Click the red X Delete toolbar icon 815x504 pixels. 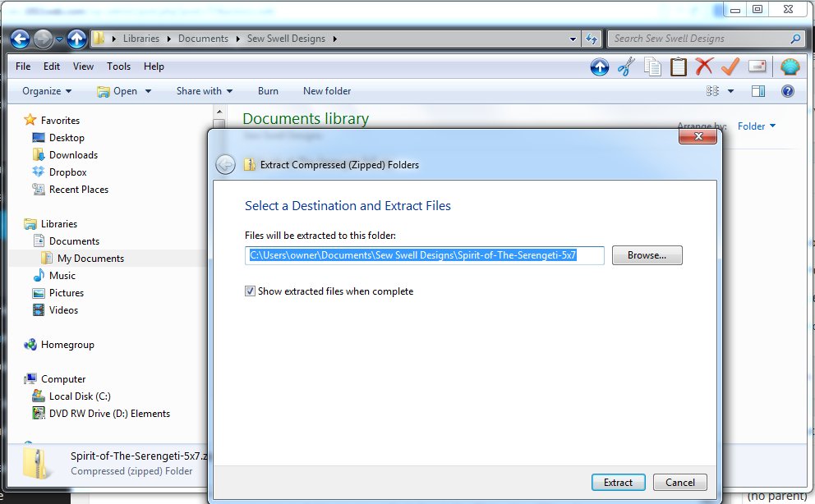[x=704, y=66]
